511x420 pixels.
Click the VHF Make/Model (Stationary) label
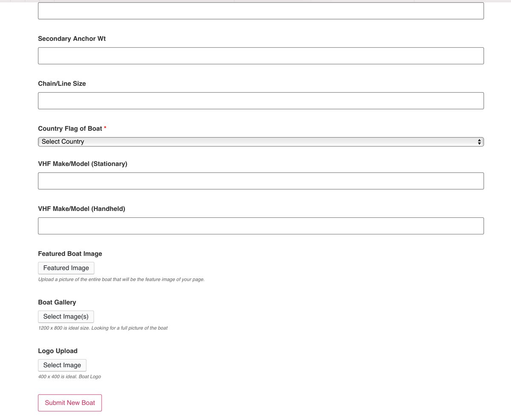[83, 164]
